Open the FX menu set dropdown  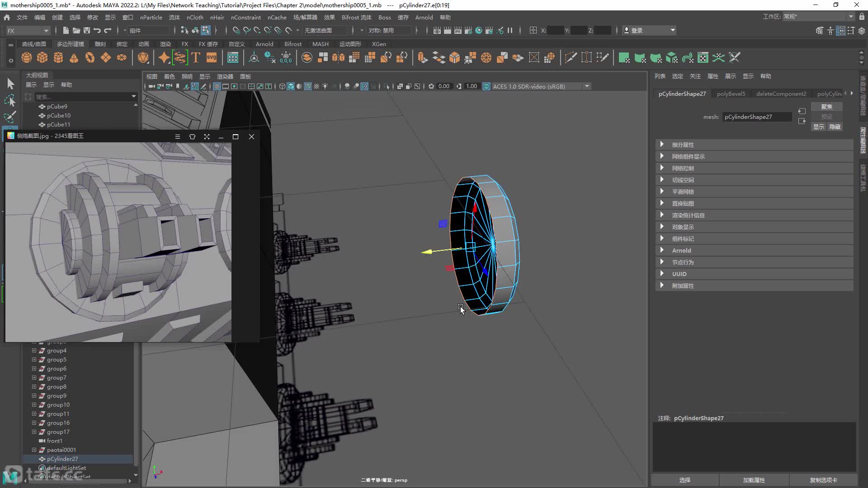(28, 30)
